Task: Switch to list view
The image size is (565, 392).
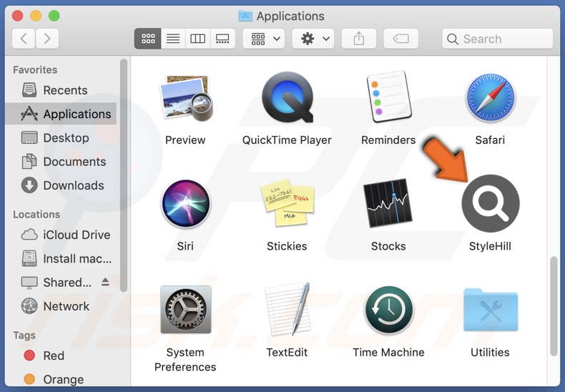Action: click(x=173, y=39)
